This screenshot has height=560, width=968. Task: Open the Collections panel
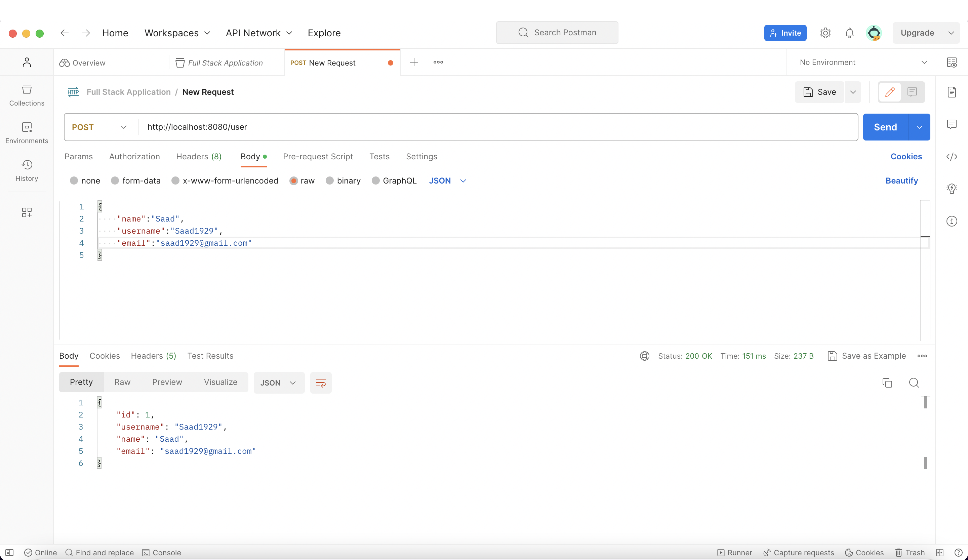click(x=27, y=95)
